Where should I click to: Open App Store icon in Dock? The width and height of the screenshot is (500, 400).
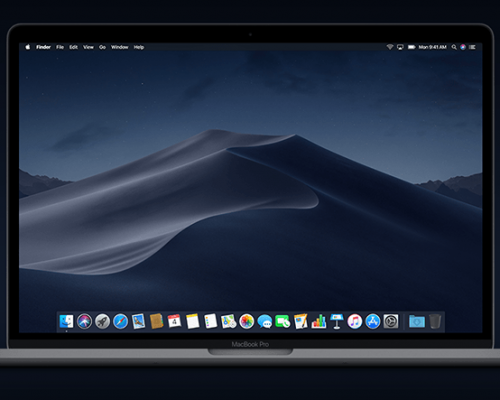click(373, 322)
